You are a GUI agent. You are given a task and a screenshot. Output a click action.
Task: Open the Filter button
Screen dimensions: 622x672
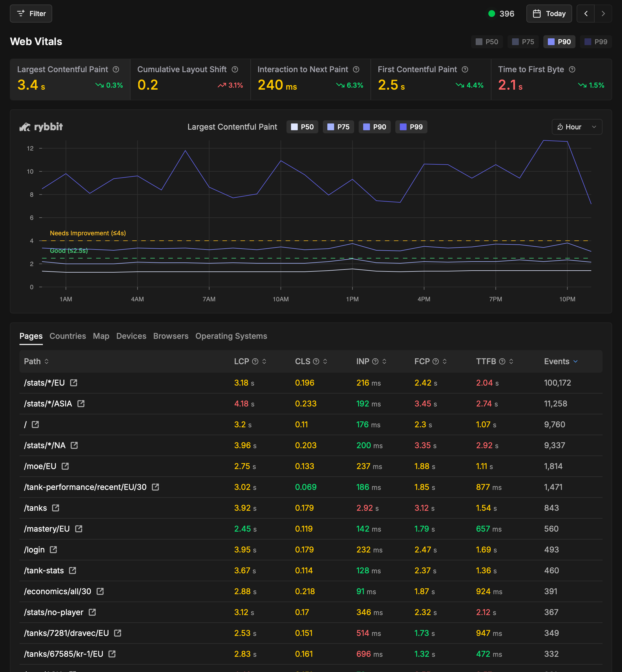(x=31, y=14)
